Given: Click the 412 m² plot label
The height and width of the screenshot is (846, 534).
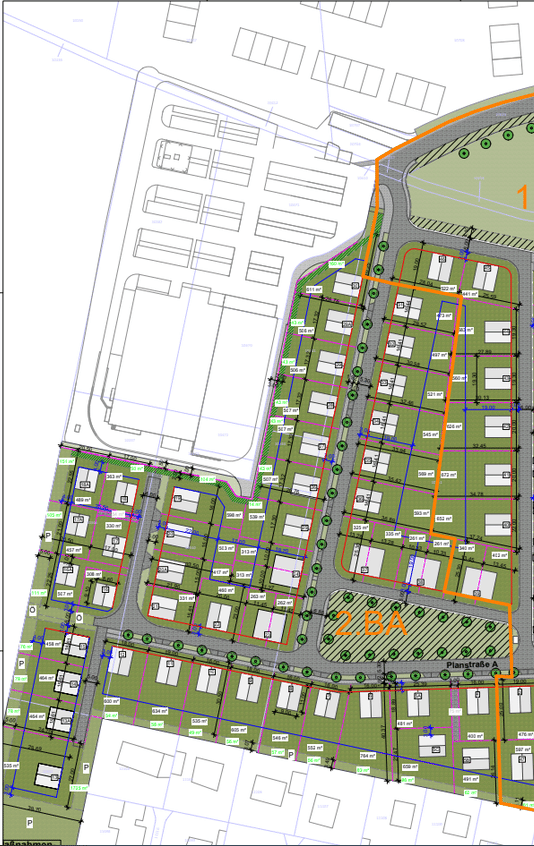Looking at the screenshot, I should pos(499,555).
